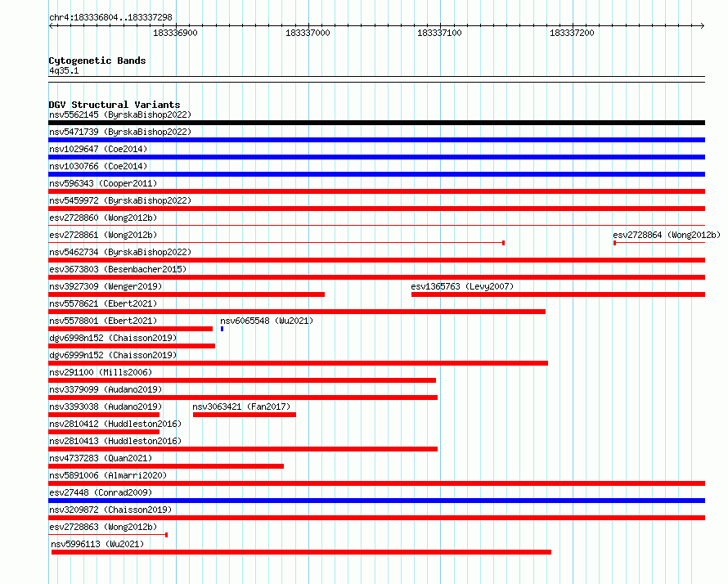
Task: Click the short esv2728864 variant line
Action: [659, 243]
